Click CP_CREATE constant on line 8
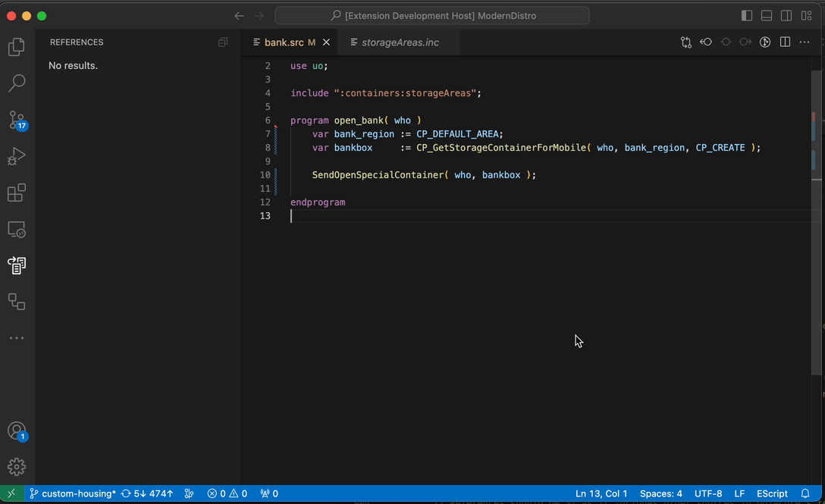The width and height of the screenshot is (825, 504). [x=720, y=148]
